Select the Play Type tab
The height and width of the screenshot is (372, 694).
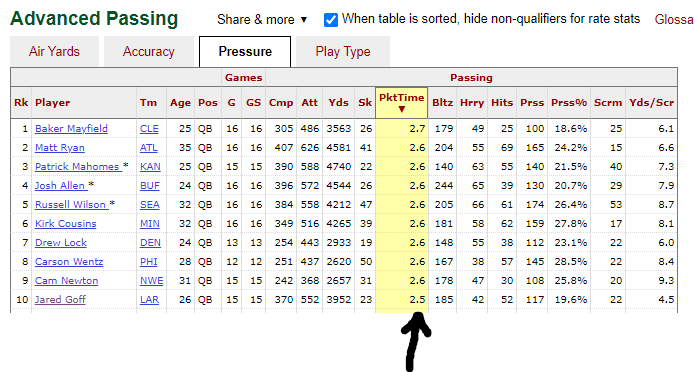point(343,51)
